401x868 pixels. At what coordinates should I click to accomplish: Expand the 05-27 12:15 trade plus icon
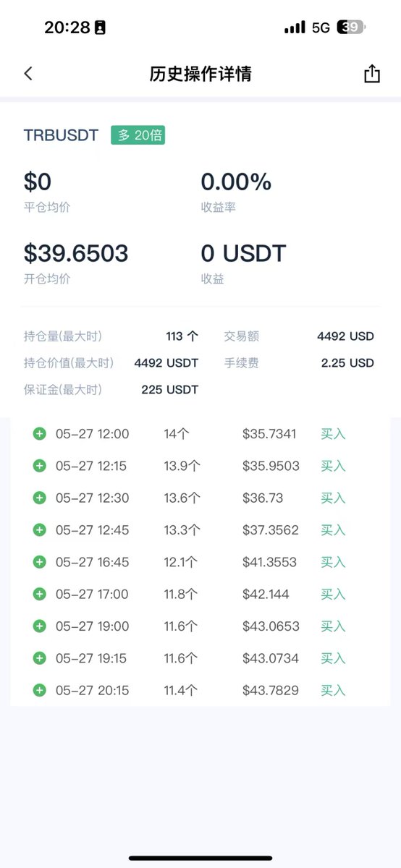[40, 466]
